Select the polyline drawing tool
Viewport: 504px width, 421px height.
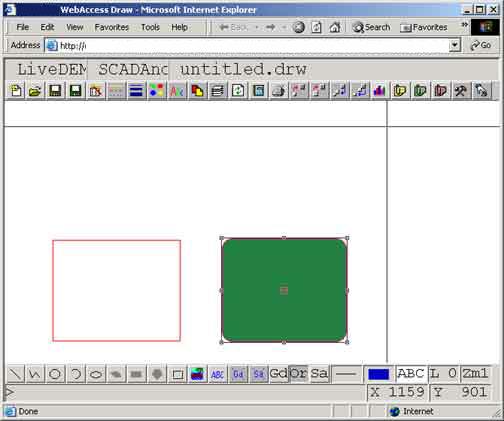[x=35, y=374]
